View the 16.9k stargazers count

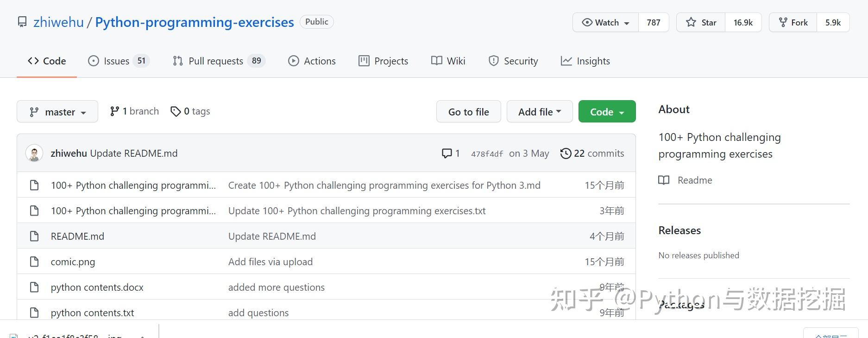tap(743, 22)
